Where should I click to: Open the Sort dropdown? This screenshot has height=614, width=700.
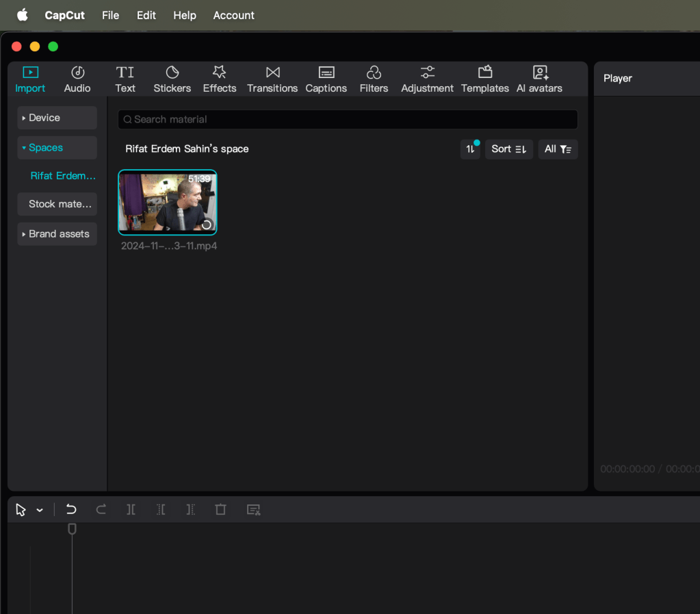pos(509,149)
